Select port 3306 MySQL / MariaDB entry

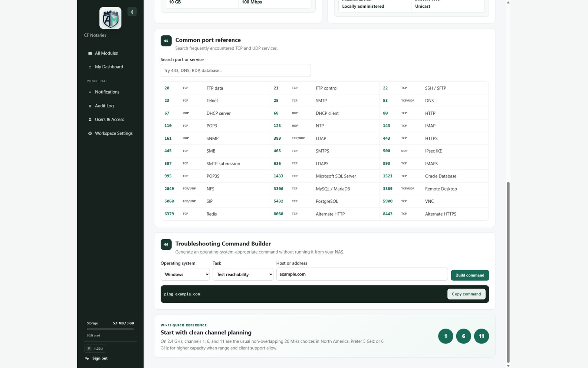[x=325, y=189]
